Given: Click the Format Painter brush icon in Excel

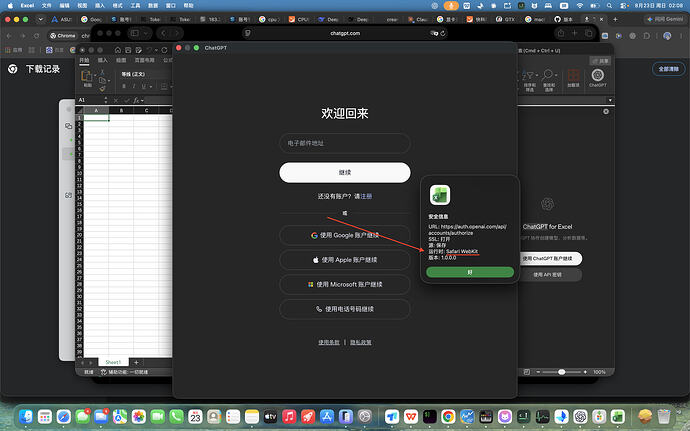Looking at the screenshot, I should point(103,88).
